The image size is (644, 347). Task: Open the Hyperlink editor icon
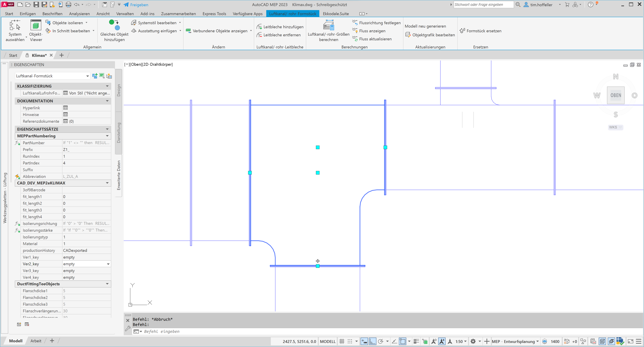click(x=65, y=108)
